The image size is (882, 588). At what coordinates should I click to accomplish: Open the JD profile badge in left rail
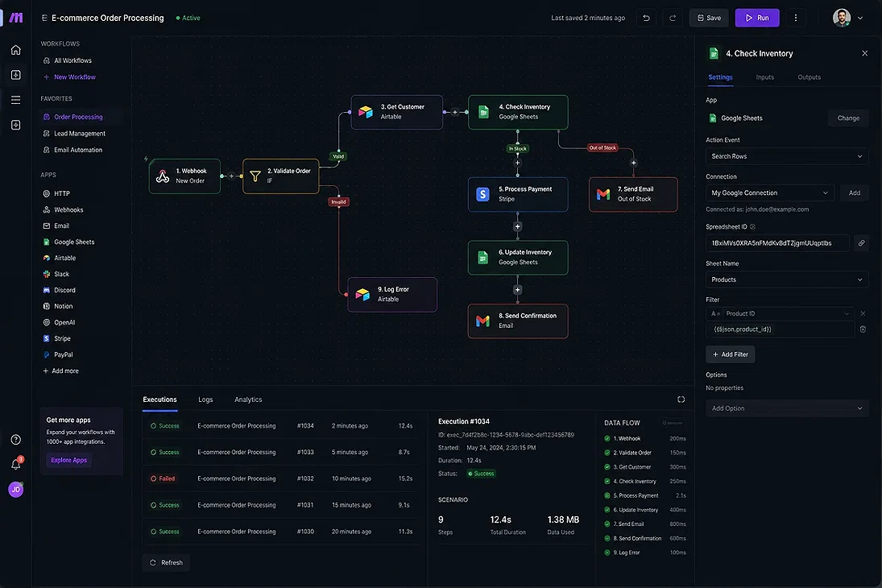click(x=16, y=490)
